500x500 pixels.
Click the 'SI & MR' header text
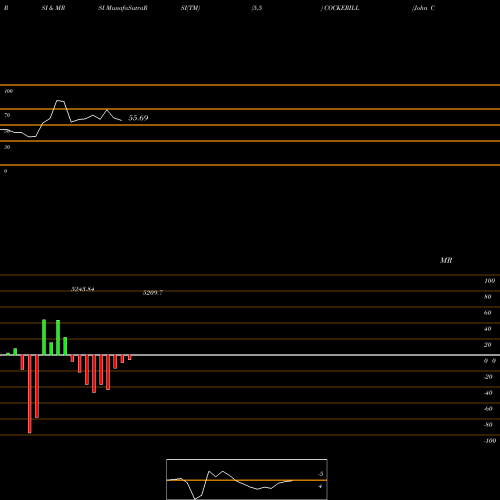pyautogui.click(x=53, y=8)
